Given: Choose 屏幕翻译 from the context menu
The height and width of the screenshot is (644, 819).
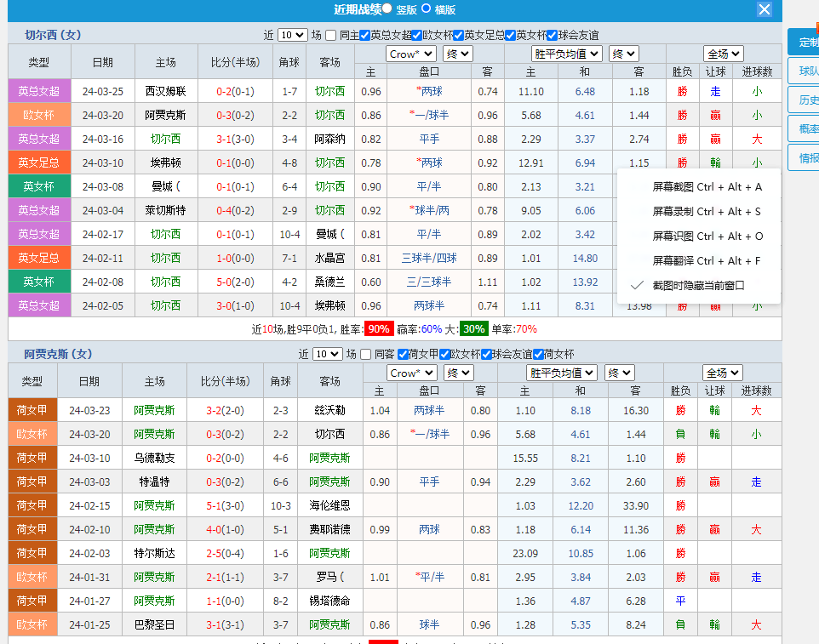Looking at the screenshot, I should pos(707,261).
